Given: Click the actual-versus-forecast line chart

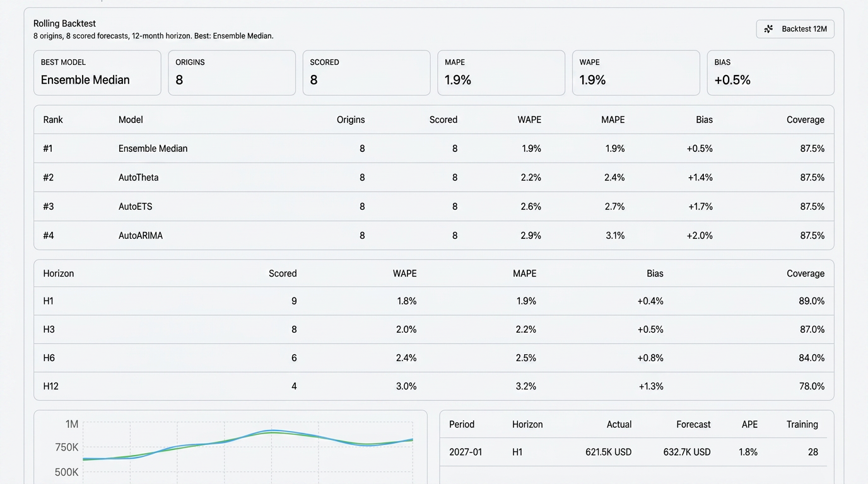Looking at the screenshot, I should pos(230,447).
